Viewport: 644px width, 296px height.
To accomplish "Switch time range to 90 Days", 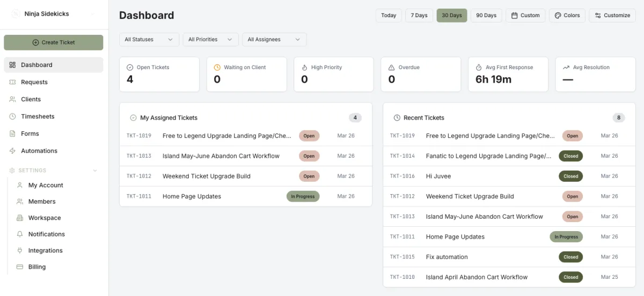I will [486, 15].
